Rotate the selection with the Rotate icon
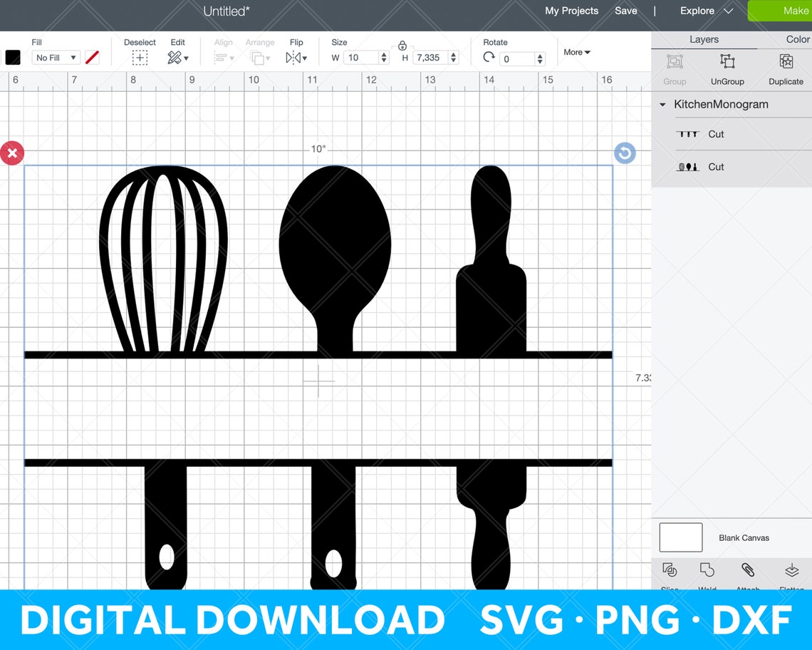 tap(489, 57)
